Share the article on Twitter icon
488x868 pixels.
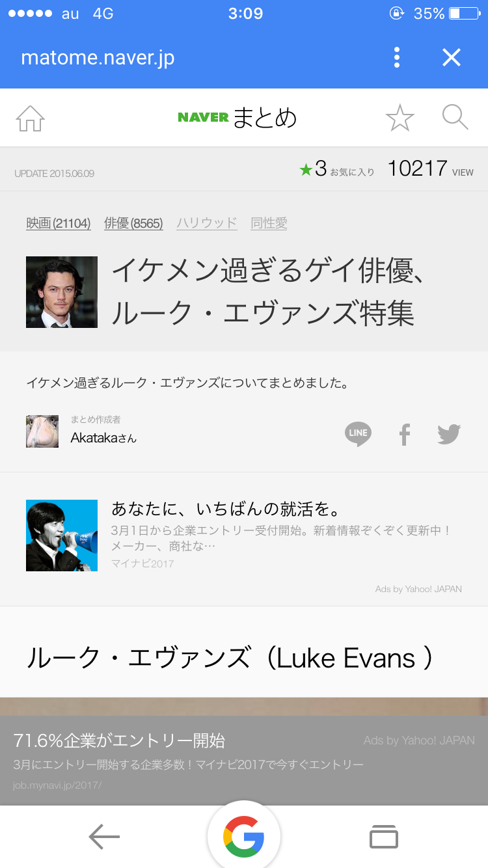click(x=449, y=434)
